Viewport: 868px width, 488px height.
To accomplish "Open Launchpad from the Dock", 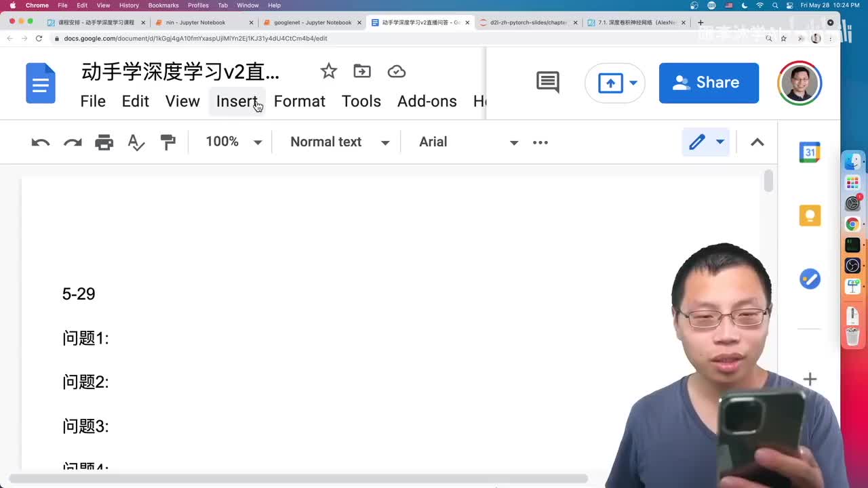I will (x=853, y=183).
